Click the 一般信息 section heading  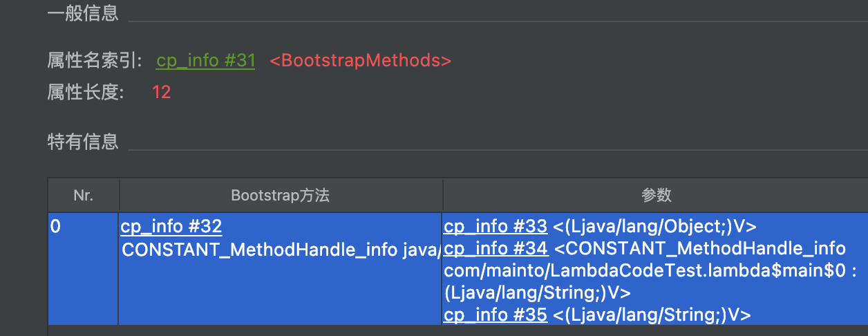pos(83,13)
